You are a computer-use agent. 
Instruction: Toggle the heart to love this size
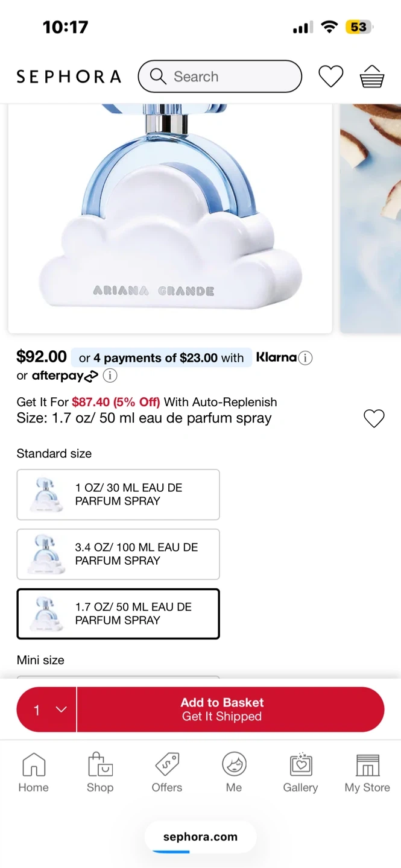click(x=374, y=418)
